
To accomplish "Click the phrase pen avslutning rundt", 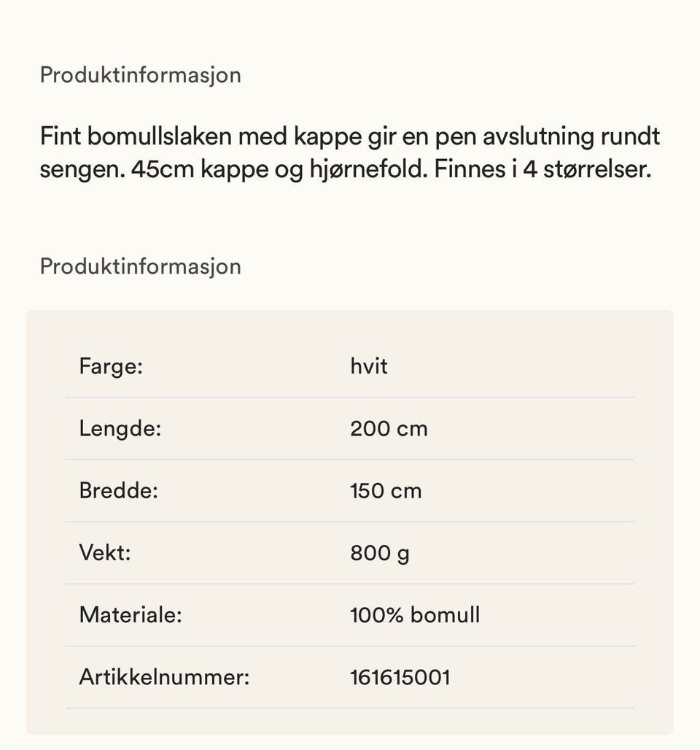I will [547, 137].
